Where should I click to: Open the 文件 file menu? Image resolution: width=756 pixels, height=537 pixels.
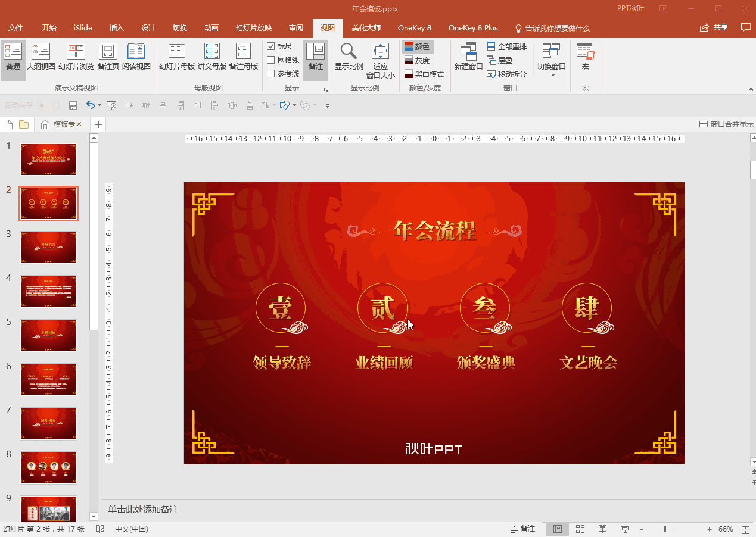15,28
